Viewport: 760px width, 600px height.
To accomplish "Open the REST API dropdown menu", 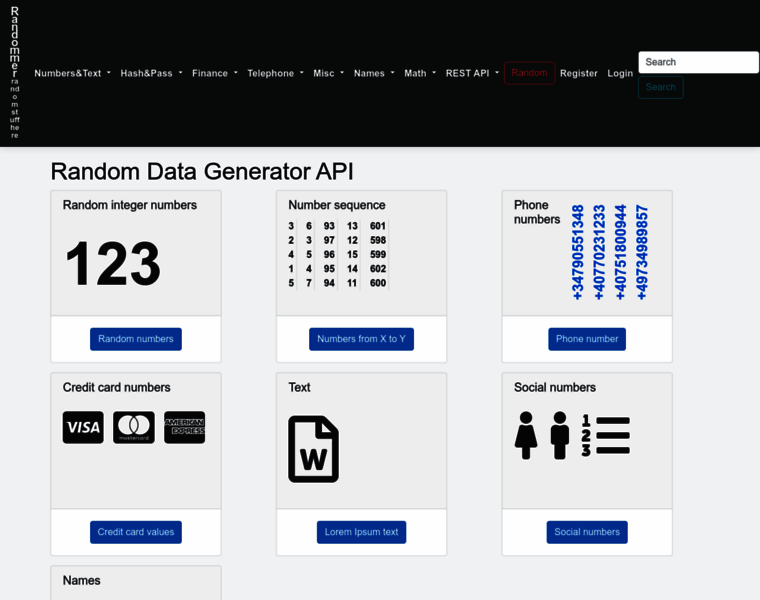I will click(x=472, y=73).
